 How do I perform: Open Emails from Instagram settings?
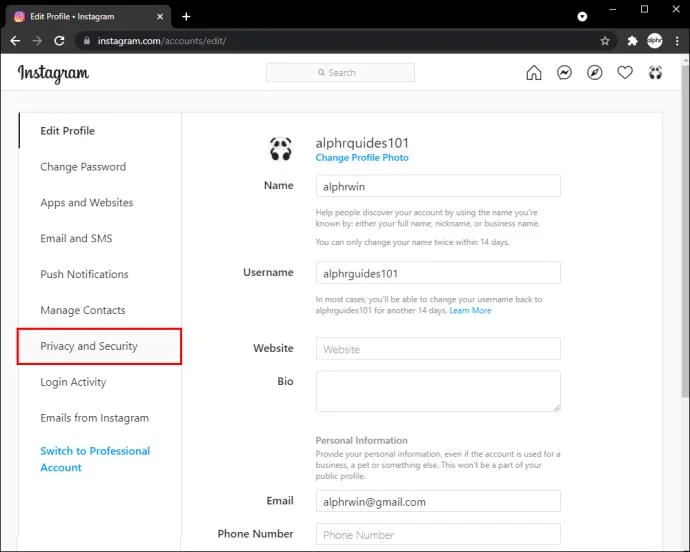[x=95, y=418]
